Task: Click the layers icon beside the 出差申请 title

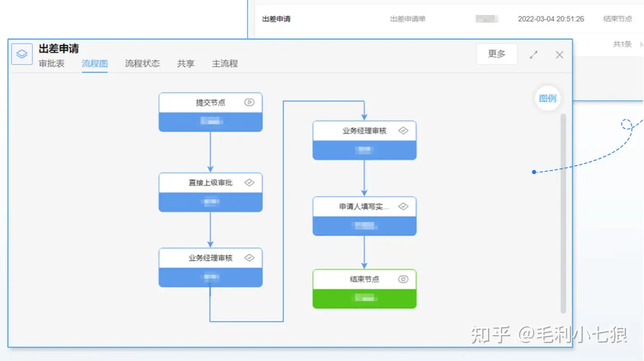Action: click(x=22, y=54)
